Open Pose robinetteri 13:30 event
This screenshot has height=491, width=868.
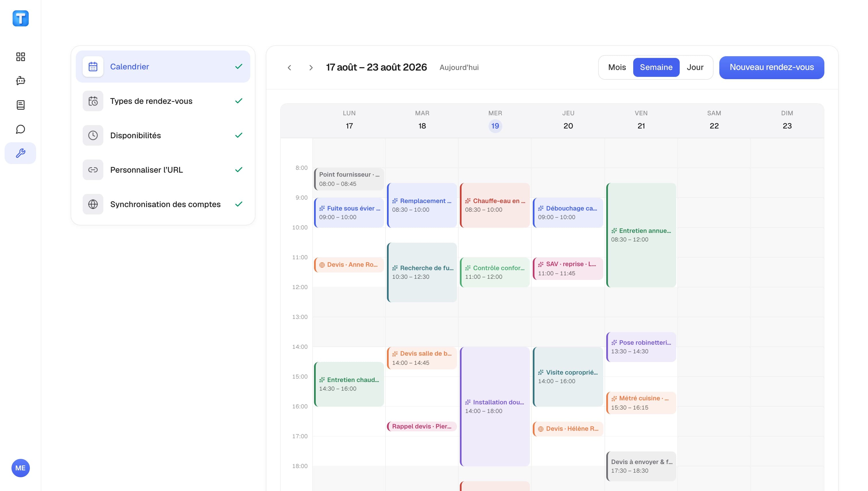pos(641,347)
